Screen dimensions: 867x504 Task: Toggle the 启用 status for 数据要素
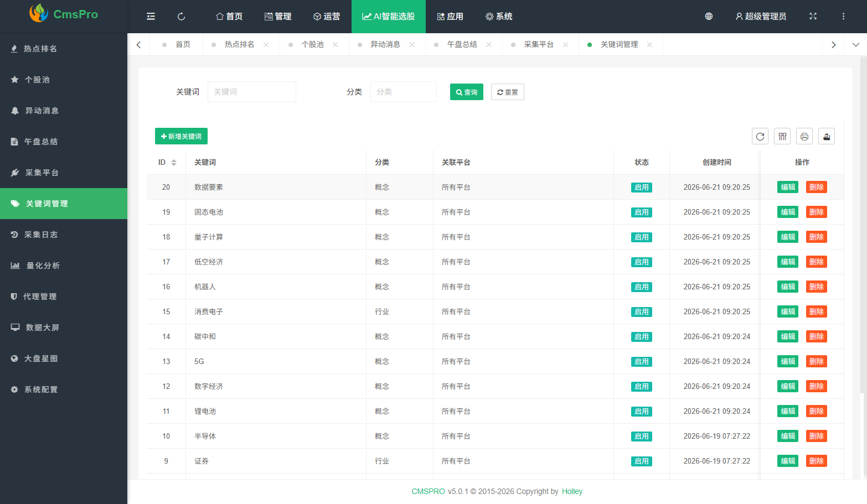click(x=642, y=188)
